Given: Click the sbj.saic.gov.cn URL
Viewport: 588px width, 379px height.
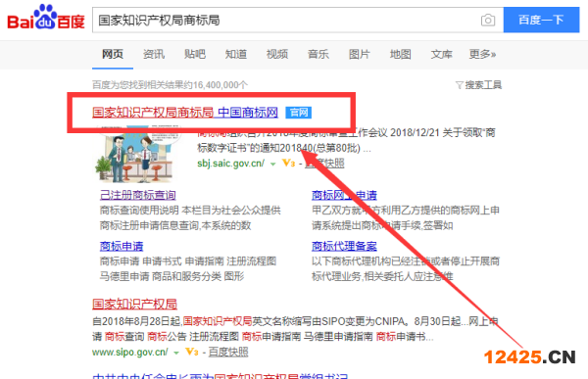Looking at the screenshot, I should (x=231, y=164).
